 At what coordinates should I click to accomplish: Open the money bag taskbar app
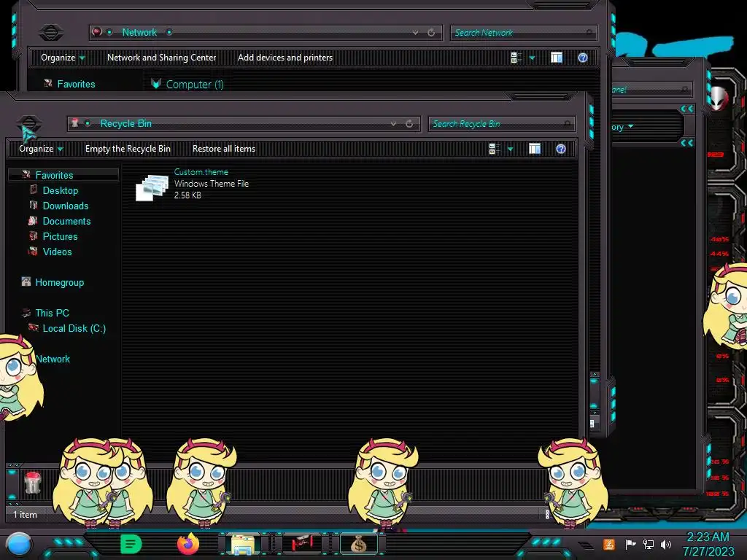[359, 544]
